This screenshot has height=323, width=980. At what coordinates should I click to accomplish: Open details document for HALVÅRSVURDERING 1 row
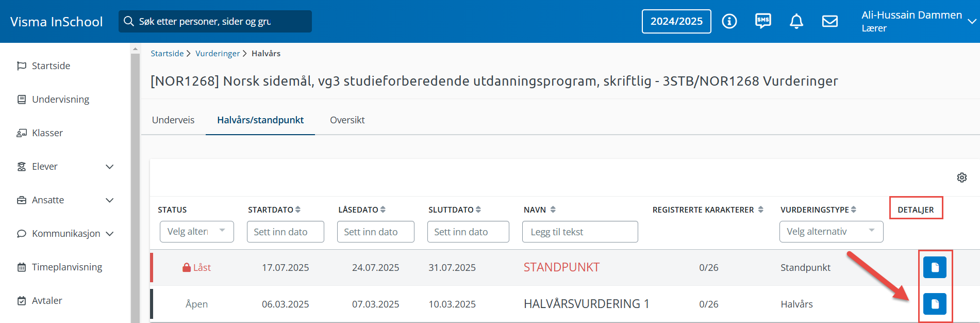[x=935, y=304]
